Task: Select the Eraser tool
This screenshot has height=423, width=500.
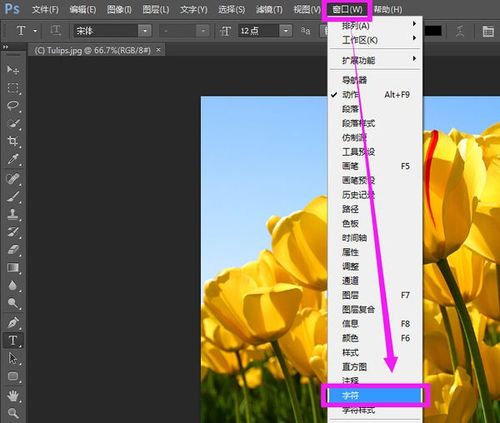Action: (x=13, y=250)
